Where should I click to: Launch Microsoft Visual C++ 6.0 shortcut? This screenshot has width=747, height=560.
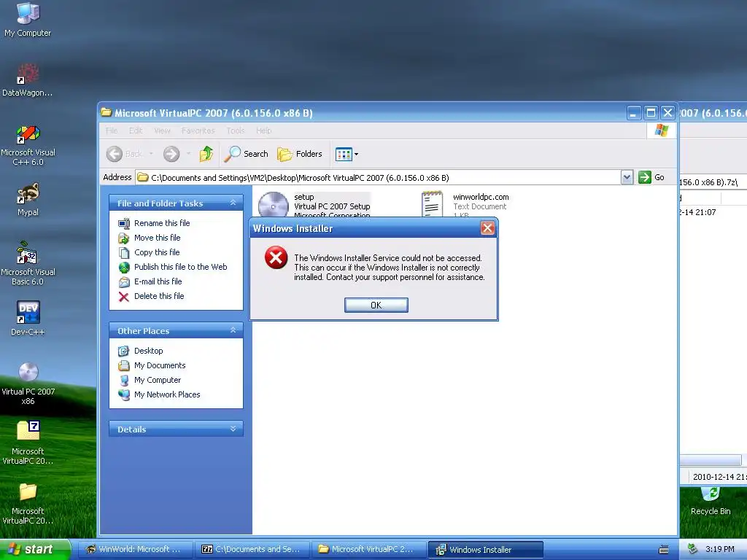28,145
